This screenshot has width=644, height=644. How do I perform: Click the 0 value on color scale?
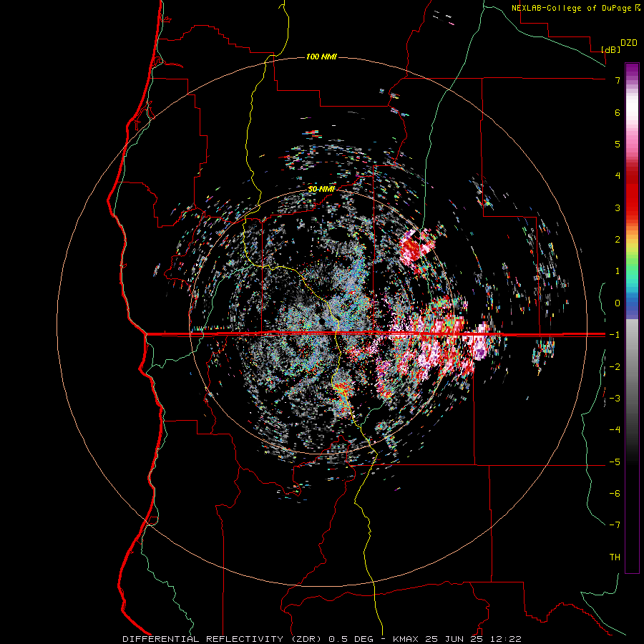click(618, 303)
